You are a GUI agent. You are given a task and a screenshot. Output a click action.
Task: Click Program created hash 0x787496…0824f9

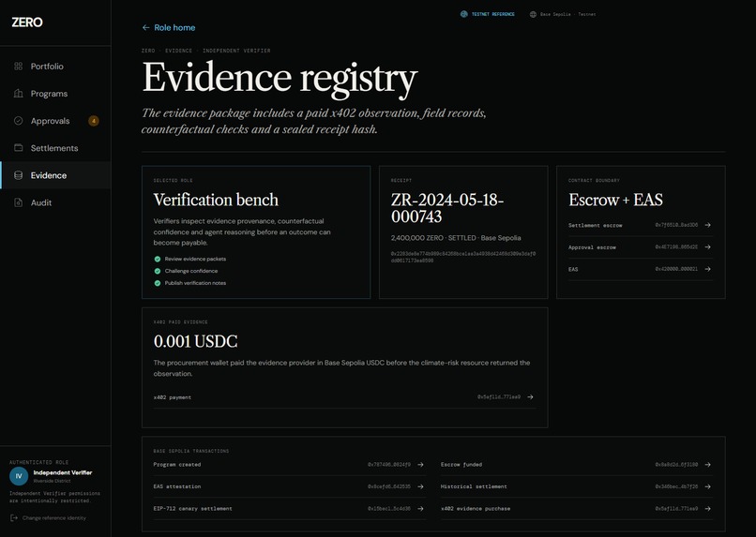[389, 465]
